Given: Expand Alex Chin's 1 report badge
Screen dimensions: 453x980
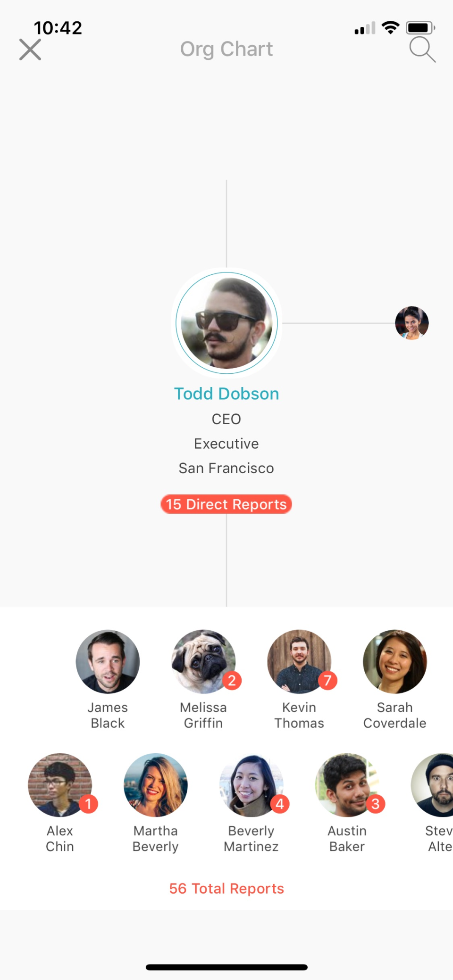Looking at the screenshot, I should coord(88,803).
